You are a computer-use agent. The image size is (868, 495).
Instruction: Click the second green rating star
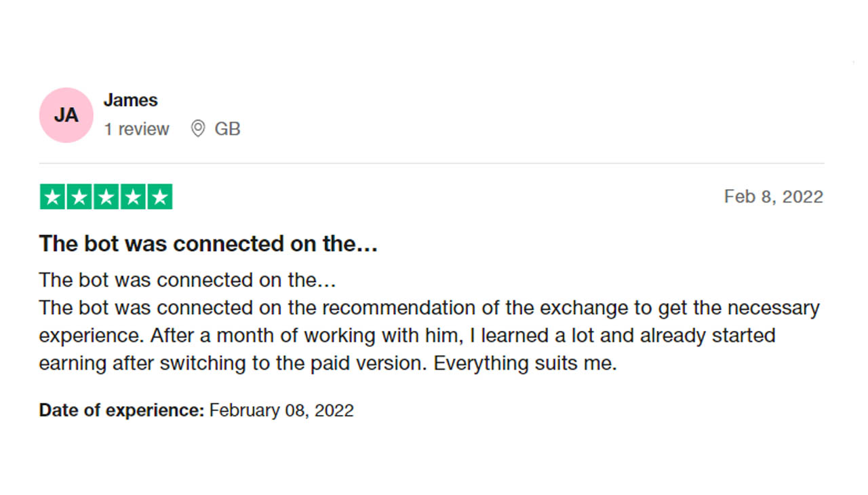79,197
